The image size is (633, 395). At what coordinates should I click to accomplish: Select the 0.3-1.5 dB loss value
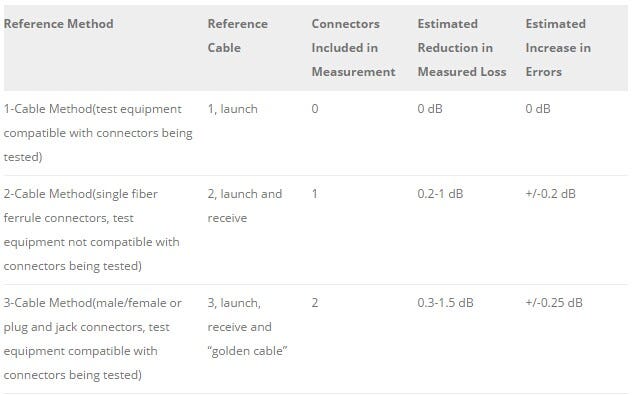(445, 303)
